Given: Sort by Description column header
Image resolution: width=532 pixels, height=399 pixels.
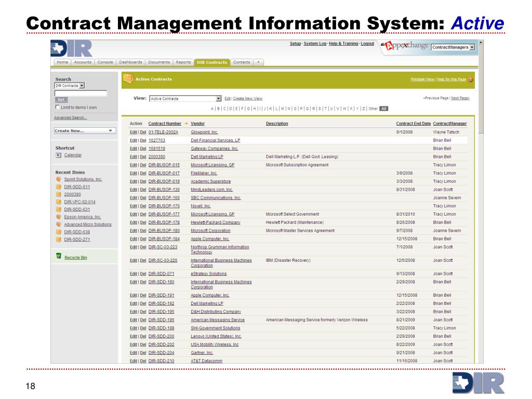Looking at the screenshot, I should click(x=277, y=124).
